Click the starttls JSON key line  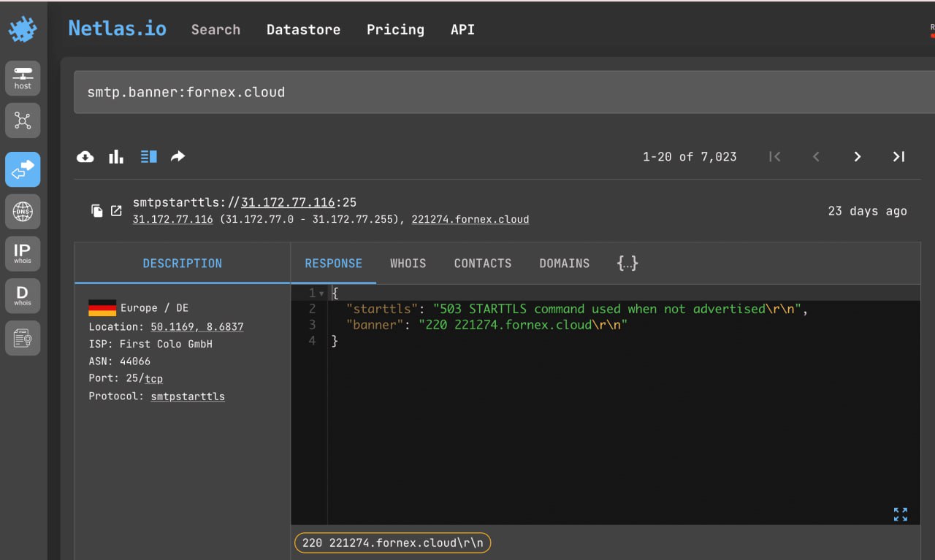(577, 309)
